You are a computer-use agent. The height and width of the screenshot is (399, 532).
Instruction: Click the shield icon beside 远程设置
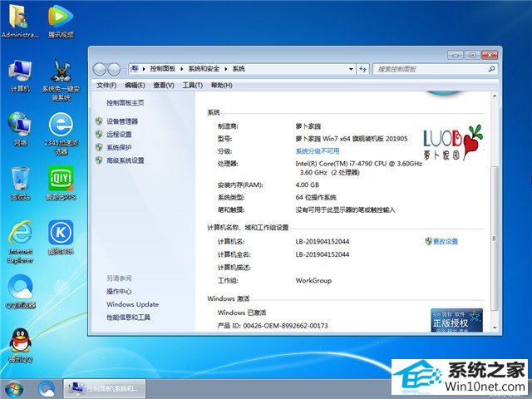[99, 134]
